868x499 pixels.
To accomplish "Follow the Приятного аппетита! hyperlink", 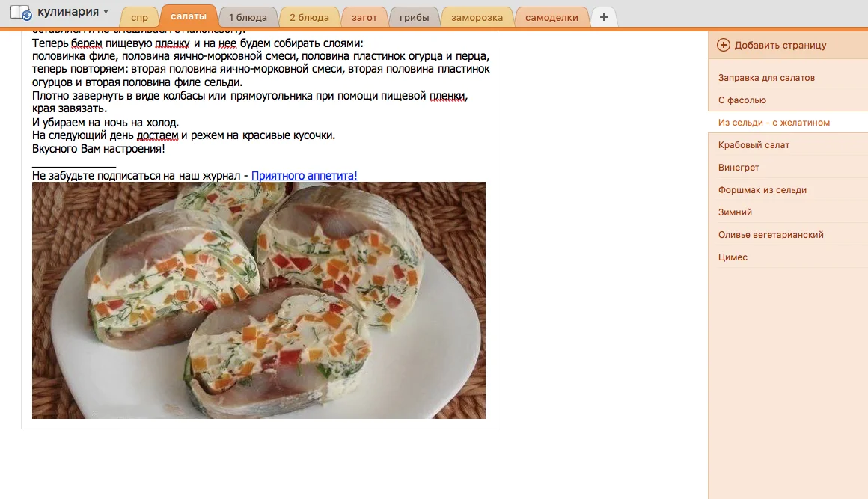I will [304, 175].
